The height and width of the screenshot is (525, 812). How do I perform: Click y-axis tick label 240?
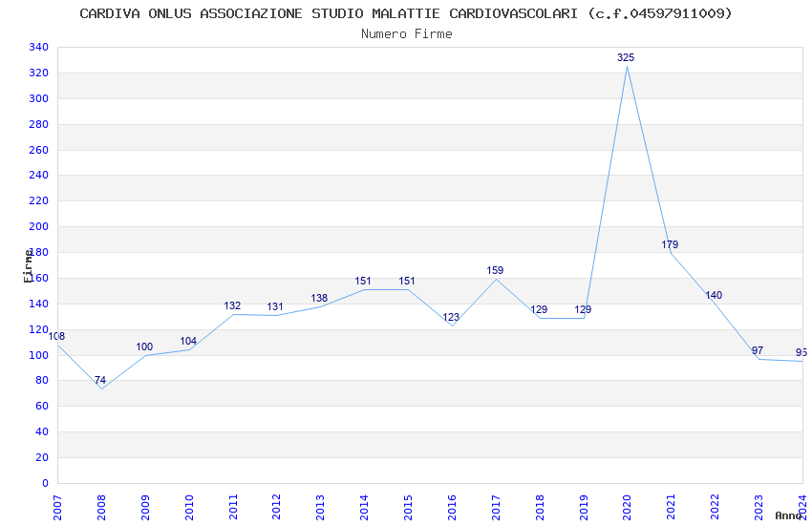[x=39, y=175]
